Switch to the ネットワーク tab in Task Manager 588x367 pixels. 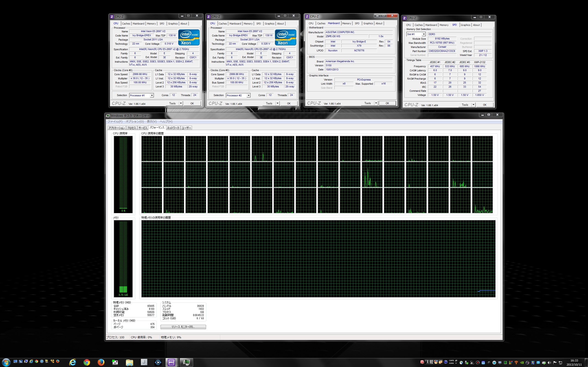(173, 128)
